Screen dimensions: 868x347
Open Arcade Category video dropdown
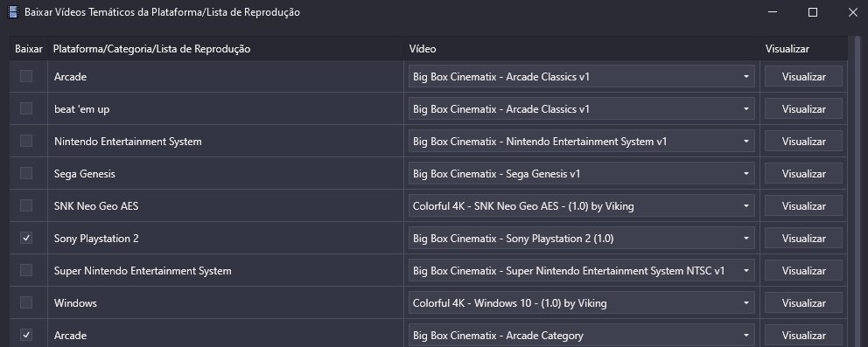tap(582, 336)
